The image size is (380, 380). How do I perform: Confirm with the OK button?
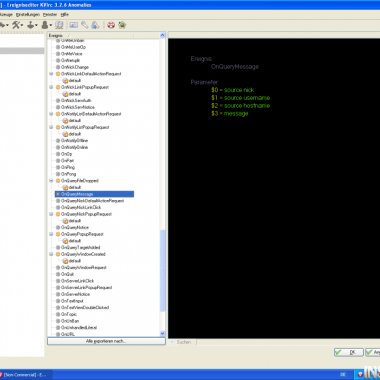tap(349, 352)
